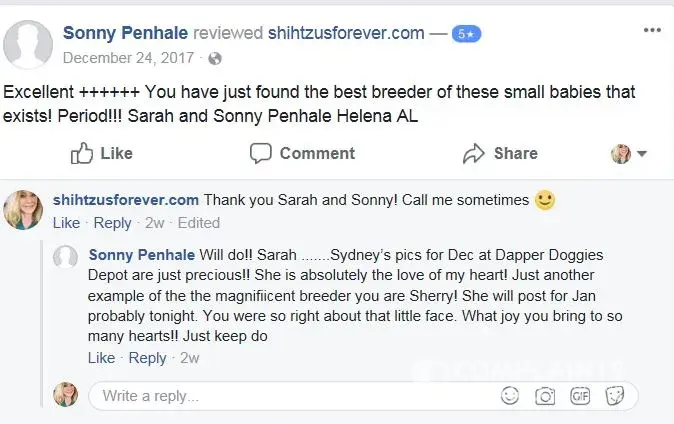Click the shihtzusforever.com commenter avatar
Screen dimensions: 674x424
(x=24, y=208)
